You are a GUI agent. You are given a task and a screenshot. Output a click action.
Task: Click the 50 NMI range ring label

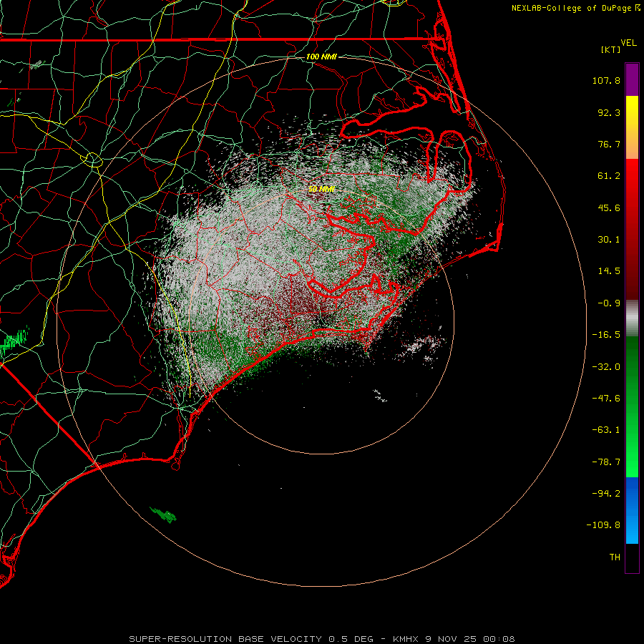(x=321, y=189)
